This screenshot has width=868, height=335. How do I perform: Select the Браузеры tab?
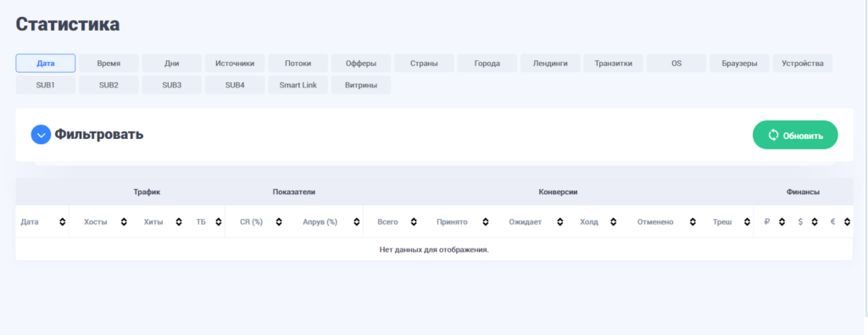pos(739,63)
